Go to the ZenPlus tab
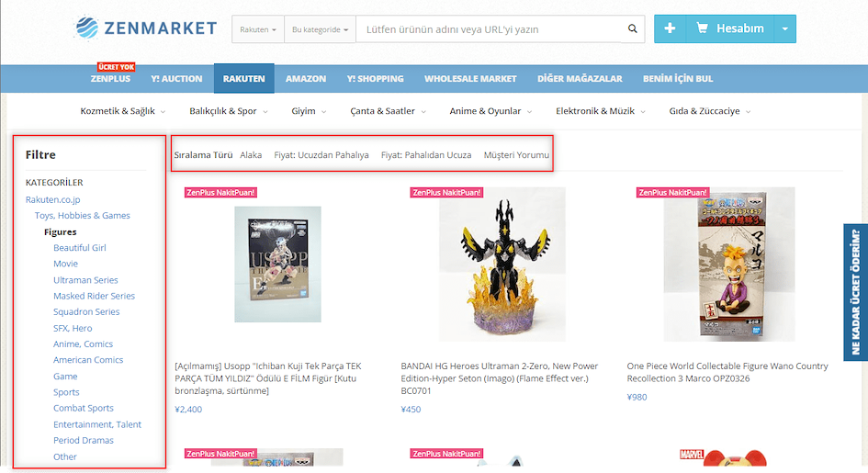Viewport: 868px width, 473px height. pos(111,79)
